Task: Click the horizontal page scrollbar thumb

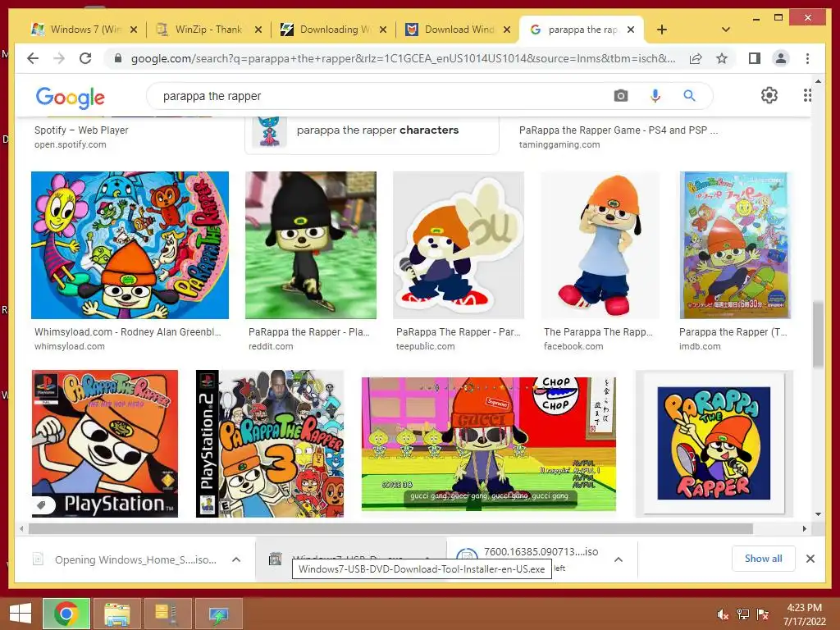Action: tap(390, 529)
